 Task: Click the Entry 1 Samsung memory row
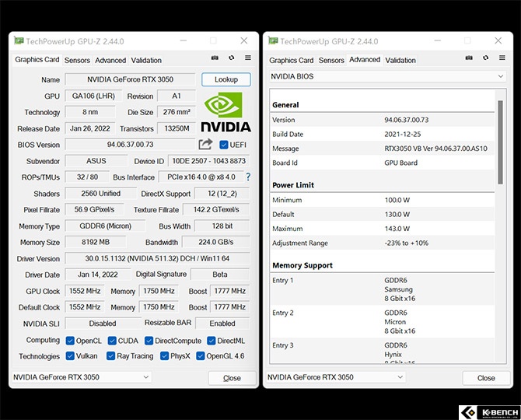(382, 289)
